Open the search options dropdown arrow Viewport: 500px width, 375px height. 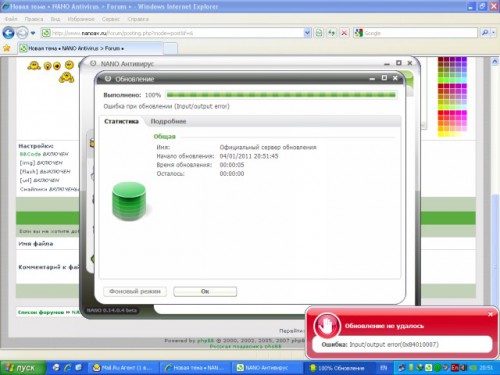coord(493,33)
